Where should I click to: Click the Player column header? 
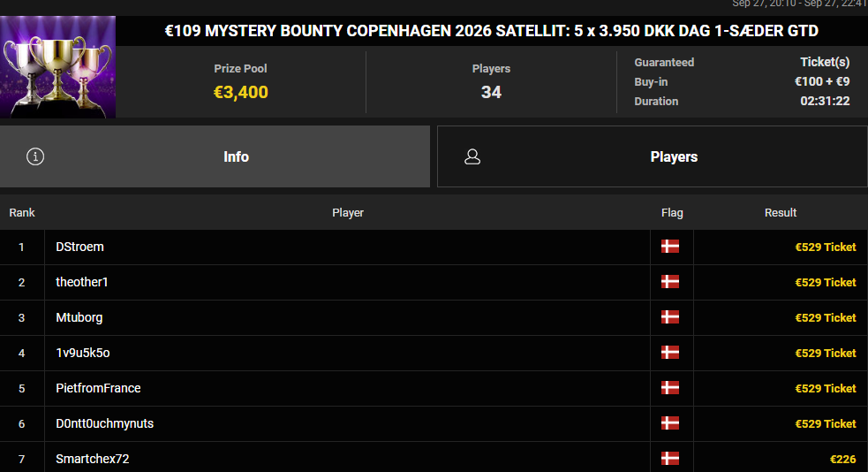(348, 213)
